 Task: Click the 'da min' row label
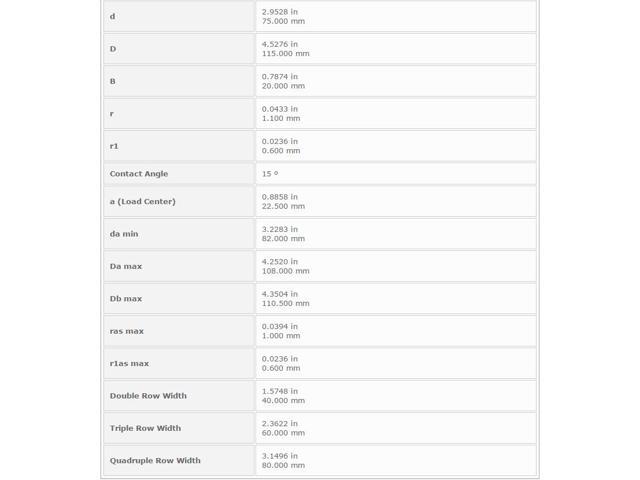point(124,234)
